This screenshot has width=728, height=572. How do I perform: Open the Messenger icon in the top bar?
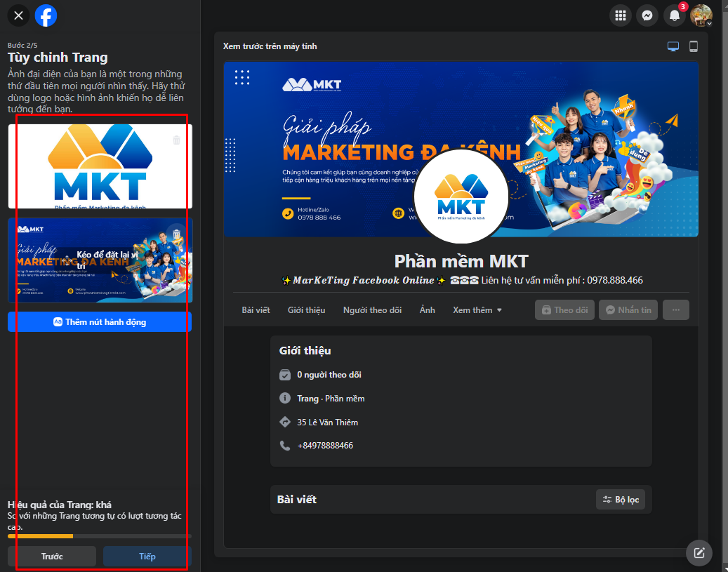click(x=647, y=15)
